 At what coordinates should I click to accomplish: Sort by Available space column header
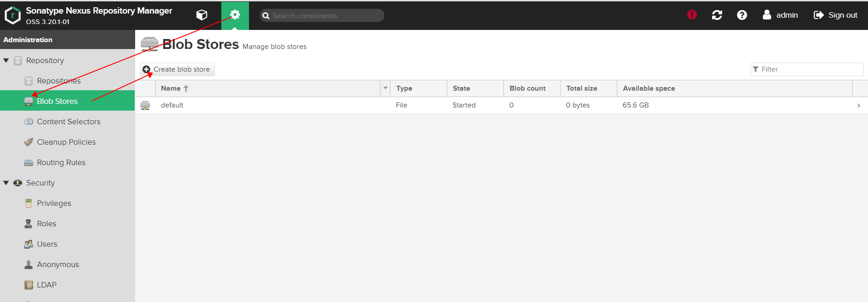click(735, 88)
